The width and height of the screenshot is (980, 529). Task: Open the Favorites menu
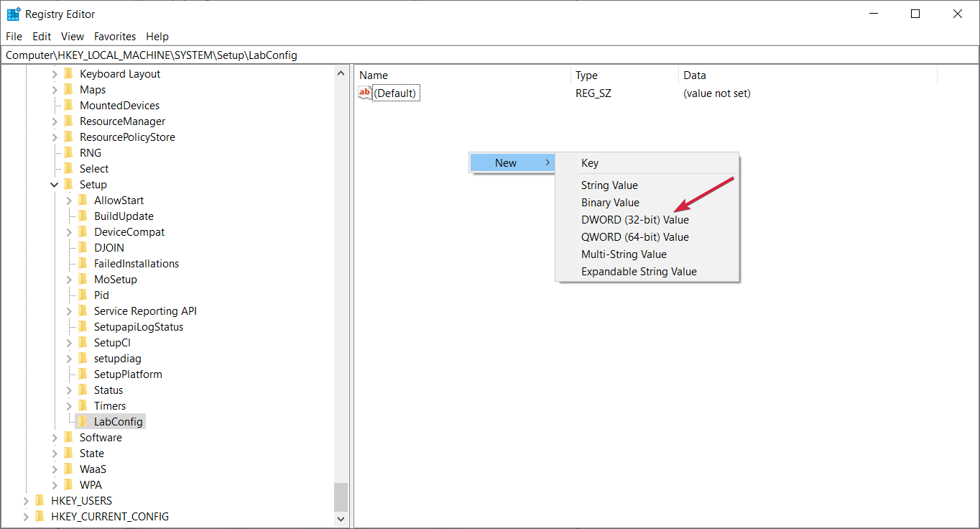pos(115,36)
